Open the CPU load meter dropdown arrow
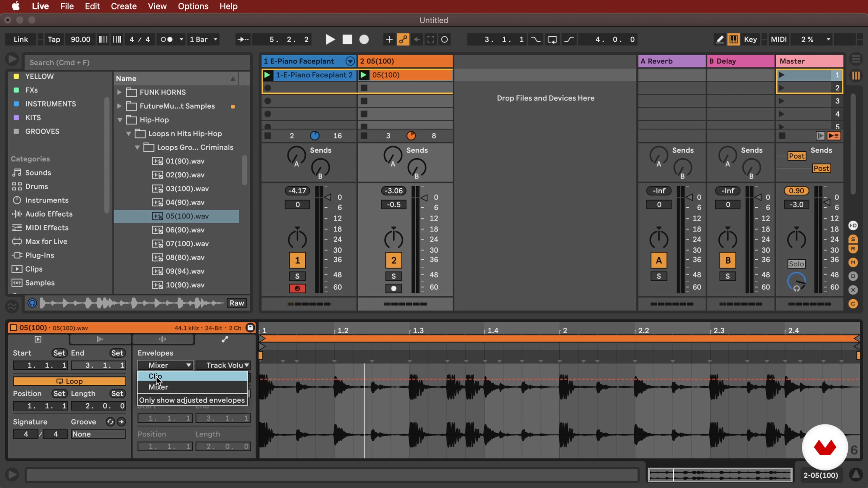This screenshot has height=488, width=868. pyautogui.click(x=829, y=39)
